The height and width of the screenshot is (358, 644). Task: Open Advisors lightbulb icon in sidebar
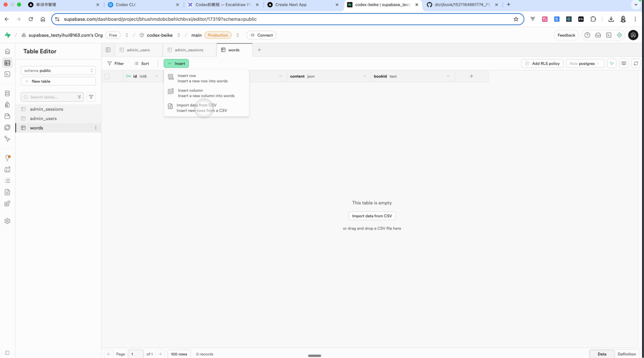click(7, 158)
